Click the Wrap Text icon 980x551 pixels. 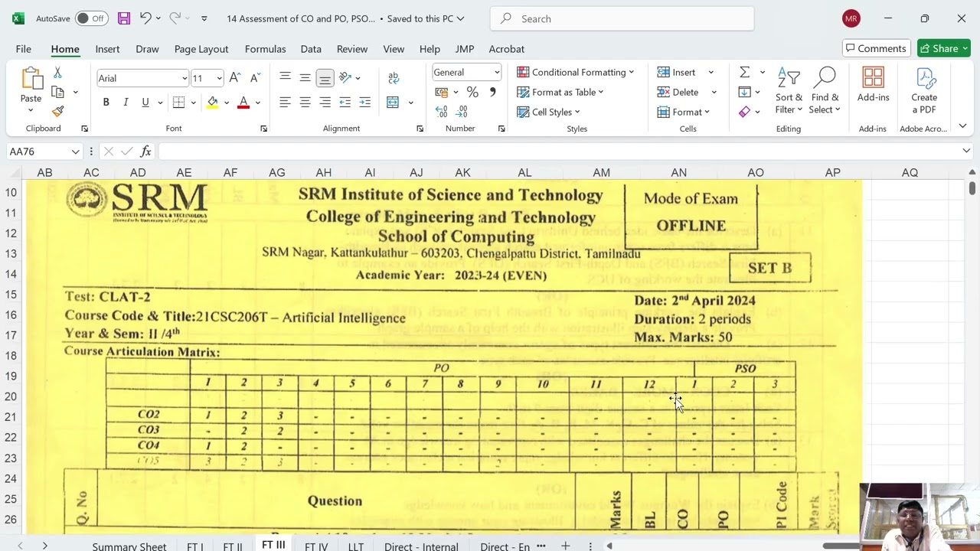pos(394,77)
